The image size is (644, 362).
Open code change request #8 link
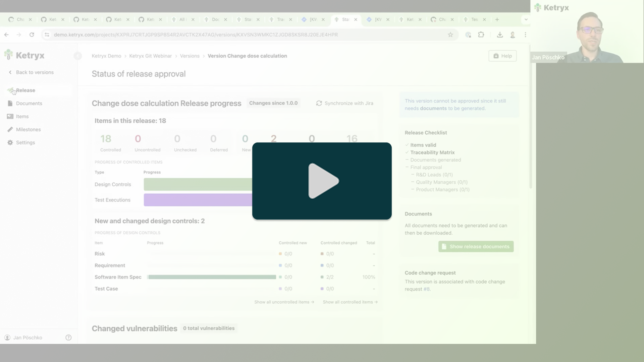click(x=426, y=289)
